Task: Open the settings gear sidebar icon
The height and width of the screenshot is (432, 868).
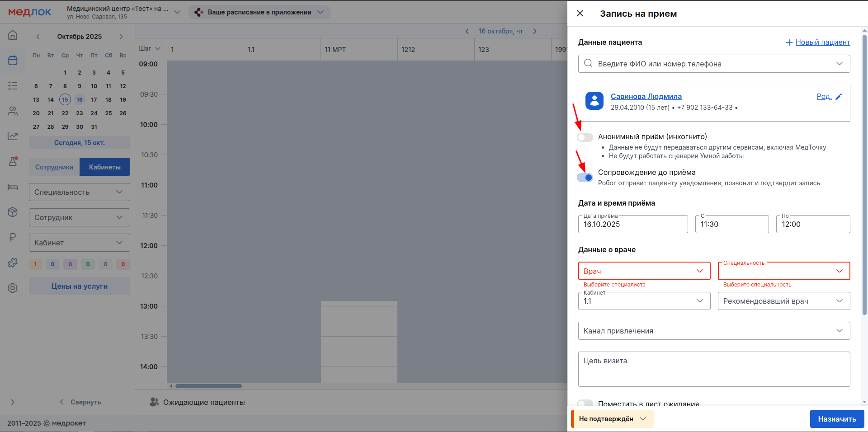Action: (13, 288)
